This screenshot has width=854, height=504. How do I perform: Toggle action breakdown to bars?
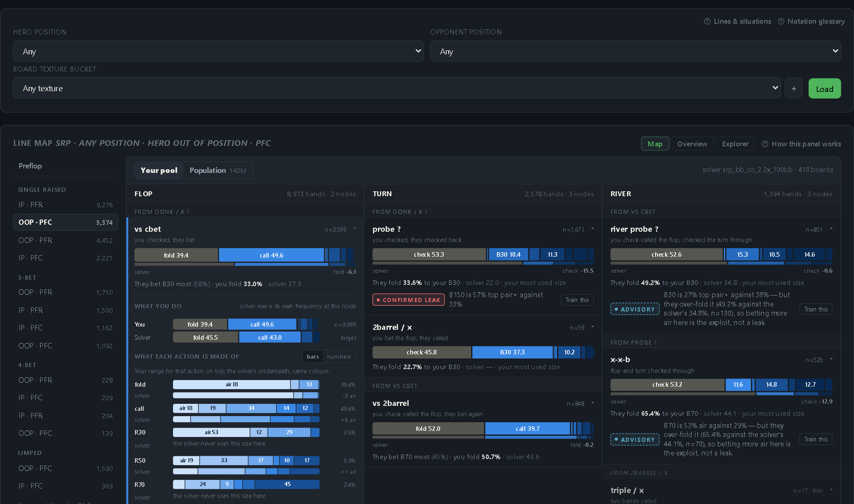[x=312, y=356]
